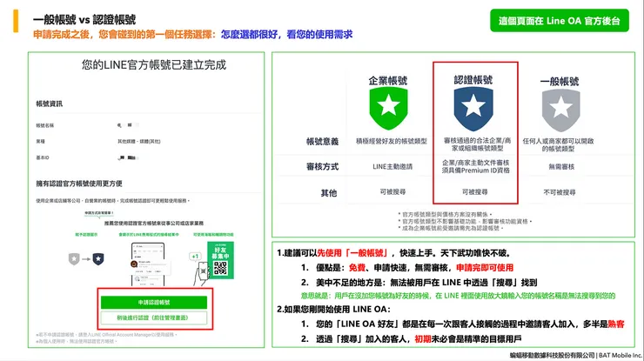Click the 基本ID field label

pyautogui.click(x=43, y=157)
